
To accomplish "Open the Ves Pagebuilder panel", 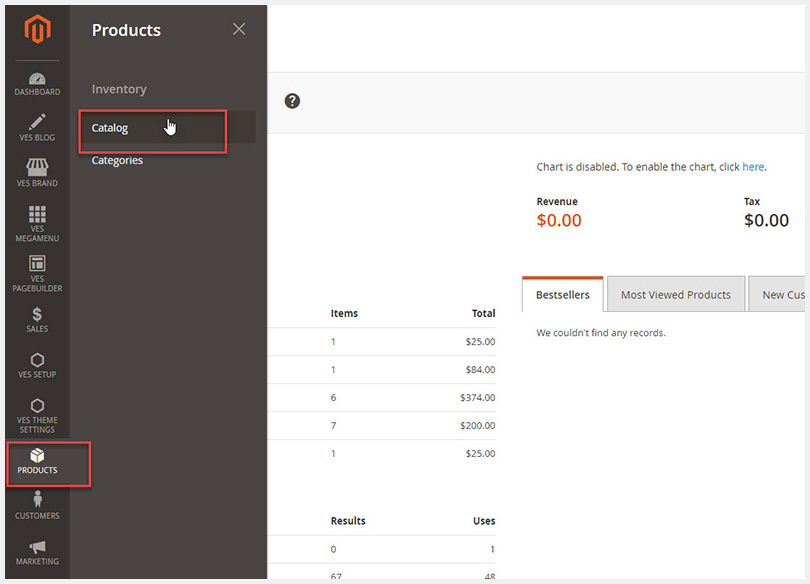I will coord(36,272).
